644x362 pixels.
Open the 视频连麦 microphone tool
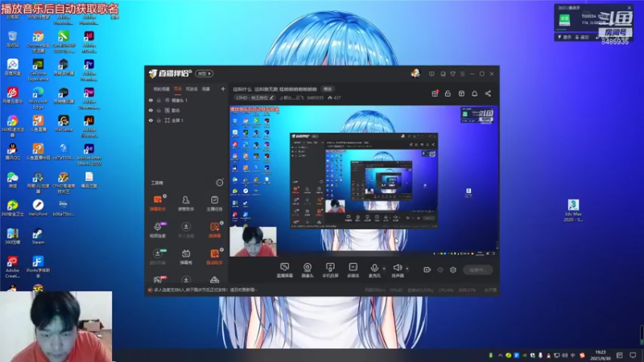coord(157,230)
